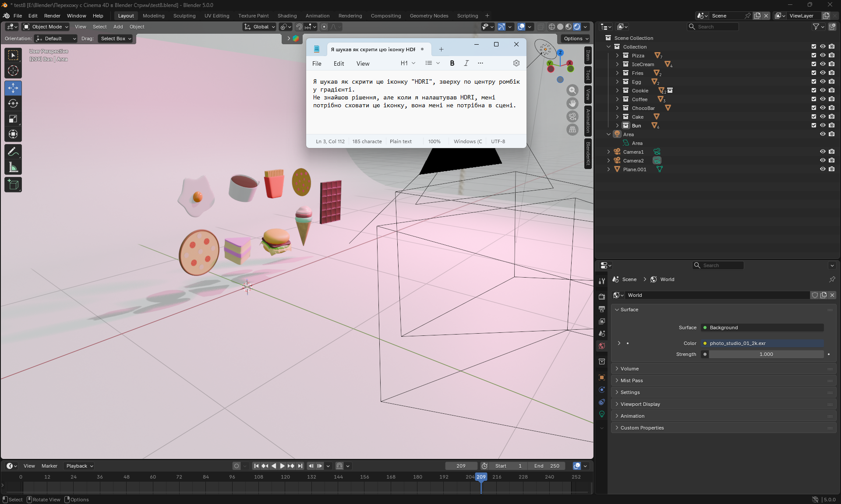Choose the Add Cube tool
Image resolution: width=841 pixels, height=504 pixels.
tap(13, 185)
